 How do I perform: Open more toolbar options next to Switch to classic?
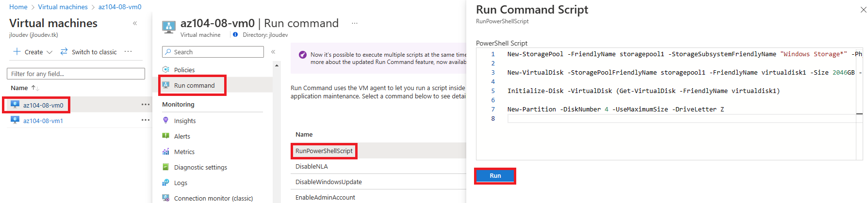click(128, 51)
